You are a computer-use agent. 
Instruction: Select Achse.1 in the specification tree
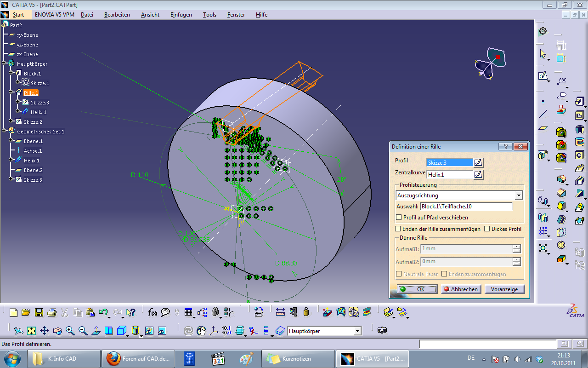(x=33, y=151)
